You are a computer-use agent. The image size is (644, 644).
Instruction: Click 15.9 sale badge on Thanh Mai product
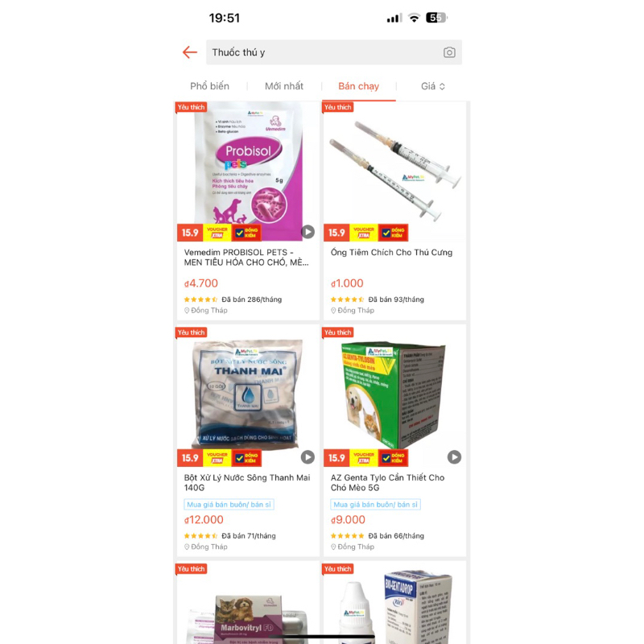pyautogui.click(x=190, y=458)
